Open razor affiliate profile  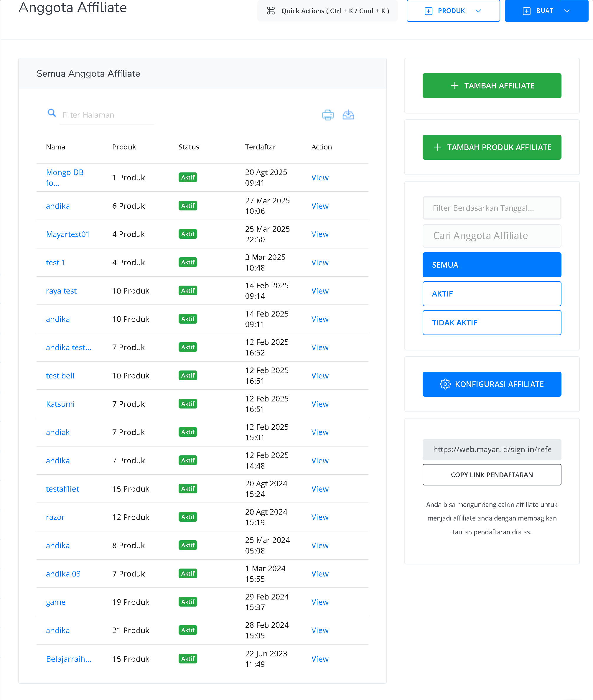55,517
